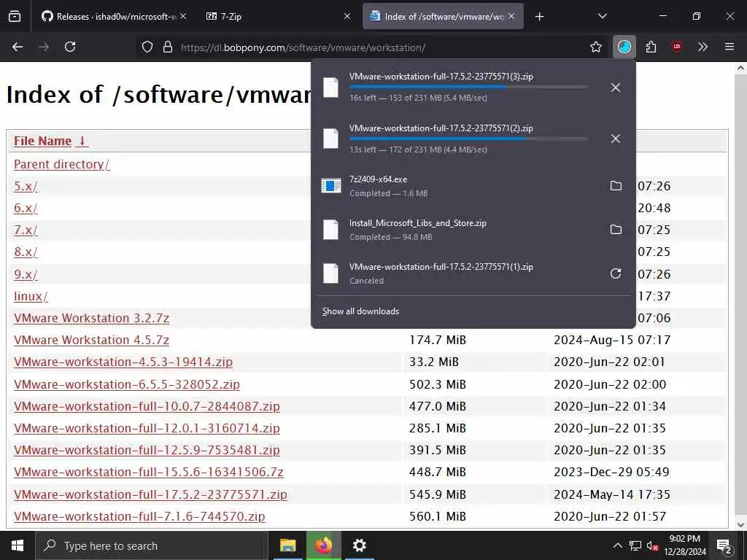Viewport: 747px width, 560px height.
Task: Open the 9.x folder
Action: (26, 274)
